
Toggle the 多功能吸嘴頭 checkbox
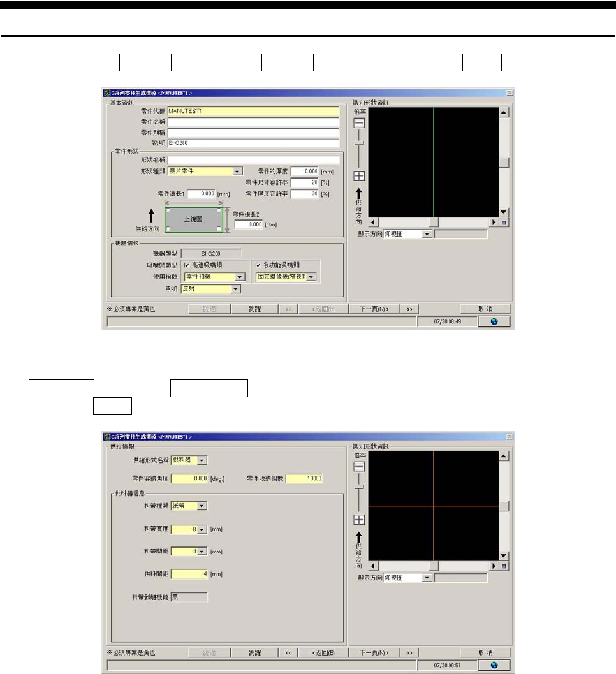tap(258, 265)
